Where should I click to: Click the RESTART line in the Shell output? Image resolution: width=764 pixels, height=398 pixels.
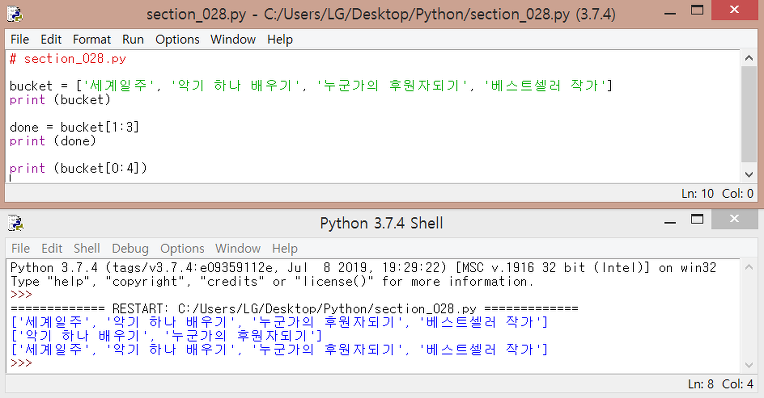294,309
